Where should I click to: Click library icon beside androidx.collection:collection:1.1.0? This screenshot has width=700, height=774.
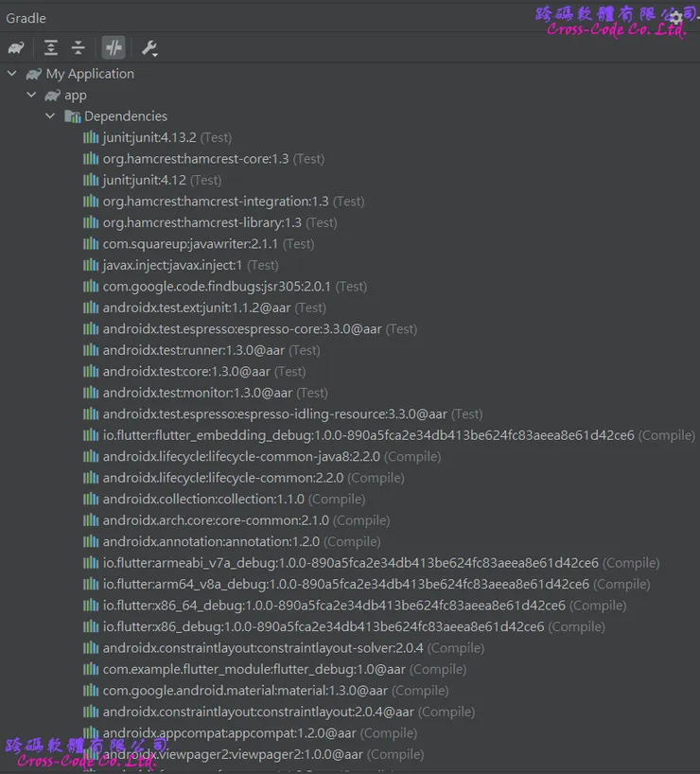[91, 498]
